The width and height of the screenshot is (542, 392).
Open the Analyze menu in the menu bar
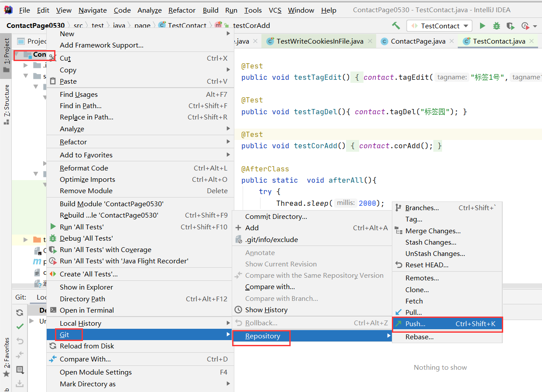(x=150, y=10)
